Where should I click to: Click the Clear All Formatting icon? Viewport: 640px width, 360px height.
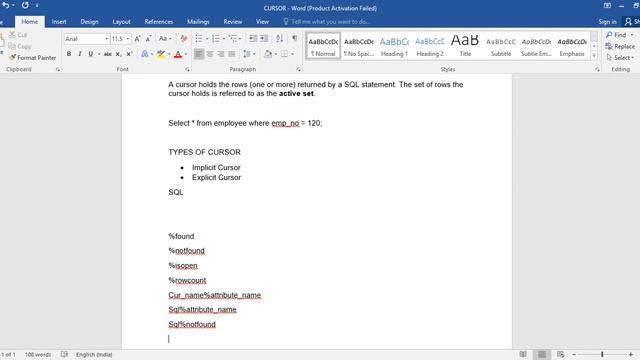coord(184,39)
